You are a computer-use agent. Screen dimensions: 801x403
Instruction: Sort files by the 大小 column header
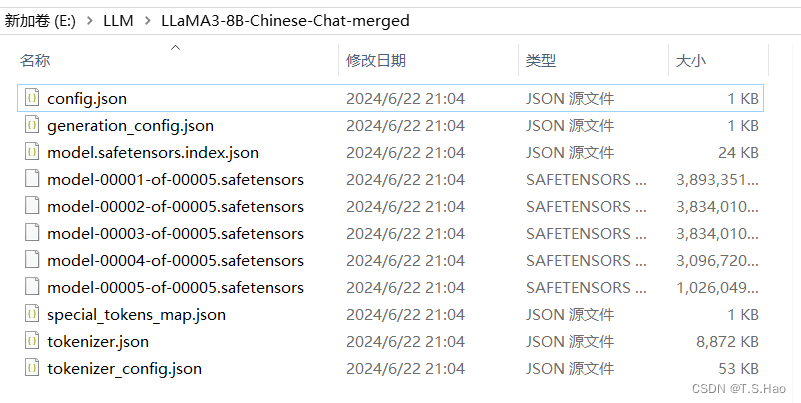[x=691, y=60]
